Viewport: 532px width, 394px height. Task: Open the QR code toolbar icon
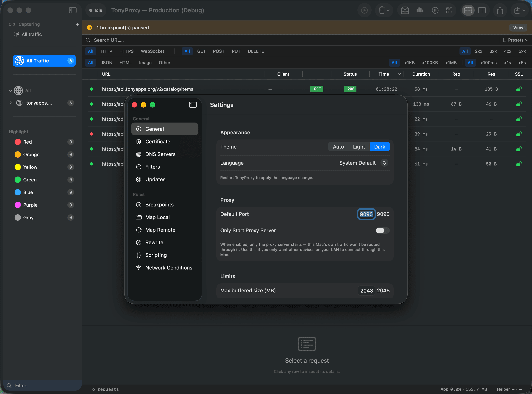[x=449, y=10]
